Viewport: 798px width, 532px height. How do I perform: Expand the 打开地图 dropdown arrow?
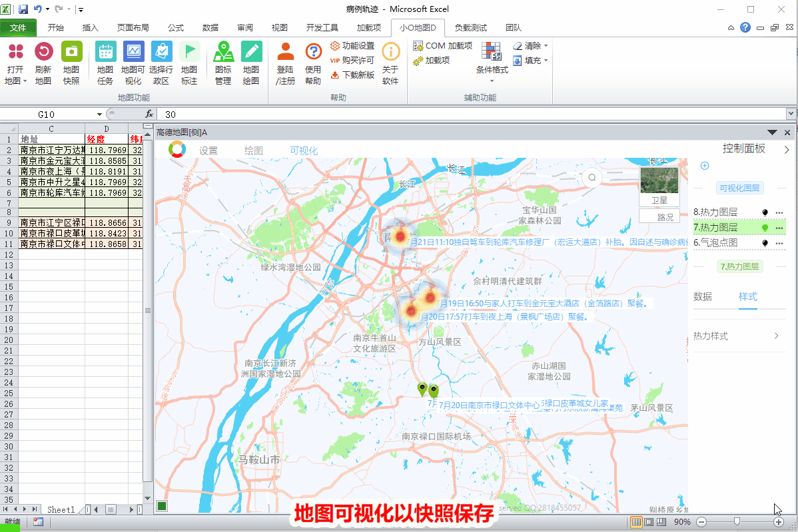(x=25, y=81)
